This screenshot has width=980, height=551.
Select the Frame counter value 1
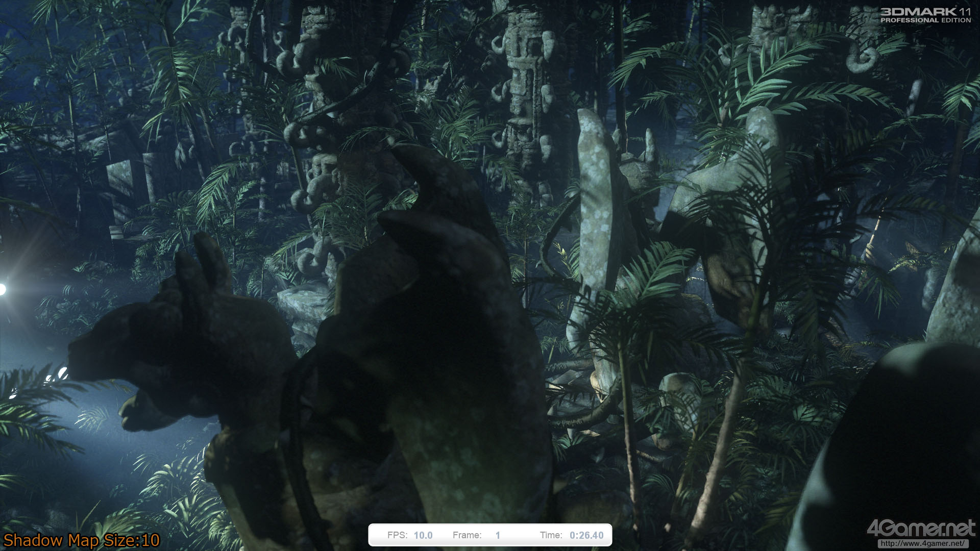click(498, 535)
